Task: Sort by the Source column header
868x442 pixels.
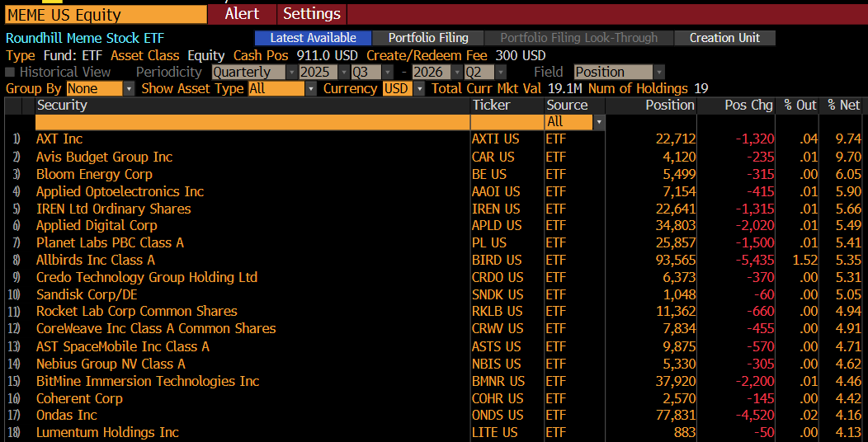Action: (574, 105)
